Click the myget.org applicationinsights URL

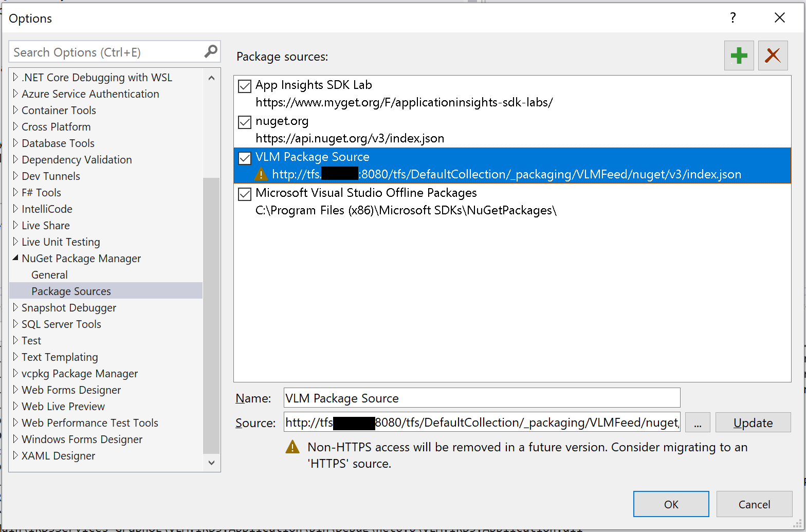click(404, 102)
